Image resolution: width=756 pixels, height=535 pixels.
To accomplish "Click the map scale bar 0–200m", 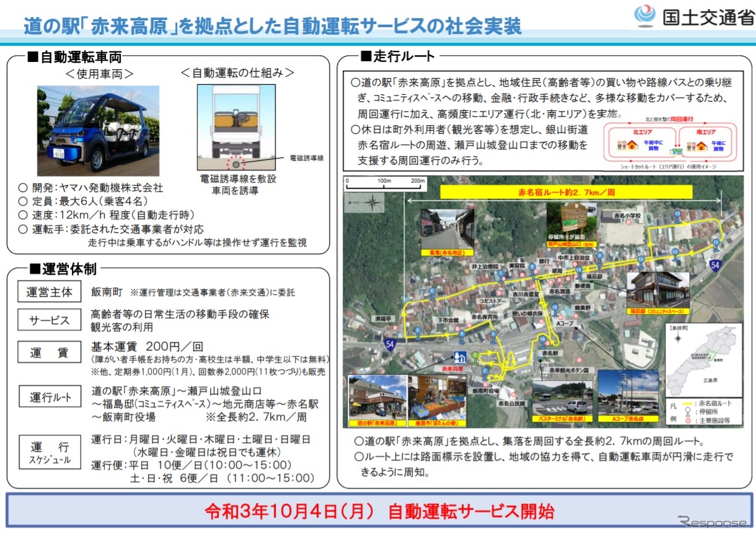I will (x=386, y=183).
